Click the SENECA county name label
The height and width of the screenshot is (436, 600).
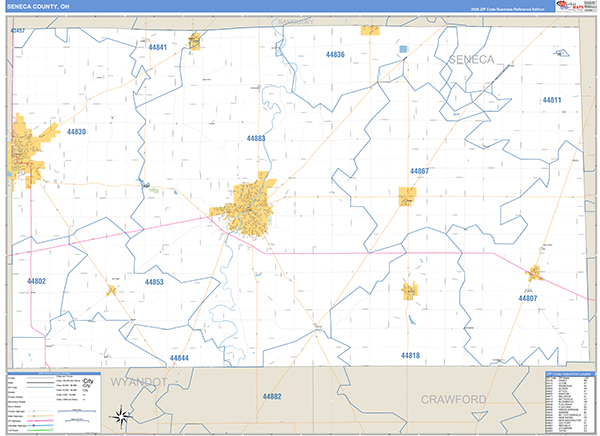click(x=471, y=59)
